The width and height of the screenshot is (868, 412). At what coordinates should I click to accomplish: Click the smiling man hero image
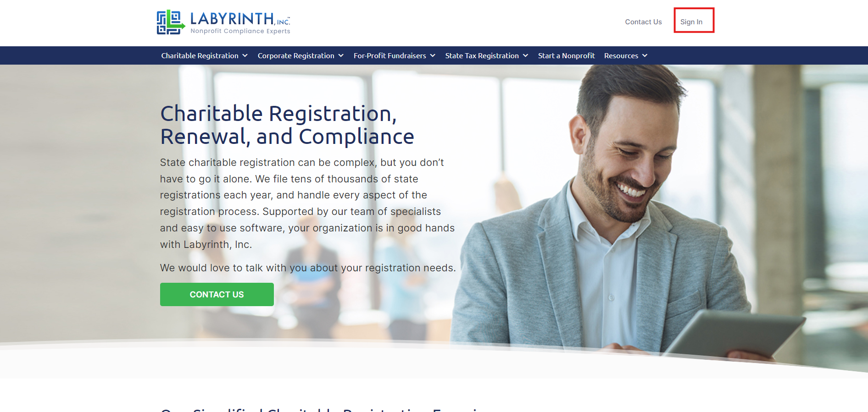629,211
